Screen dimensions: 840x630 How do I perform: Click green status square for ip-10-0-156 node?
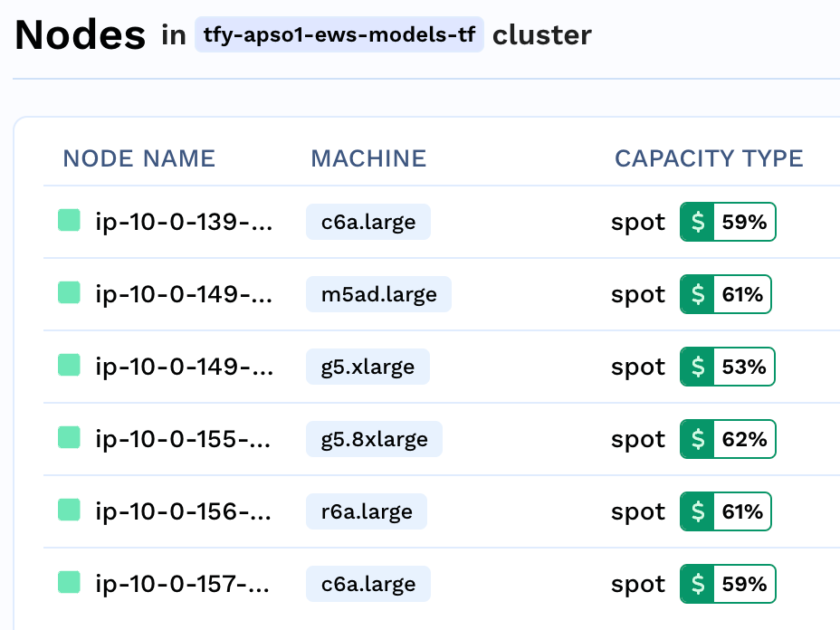[x=69, y=511]
